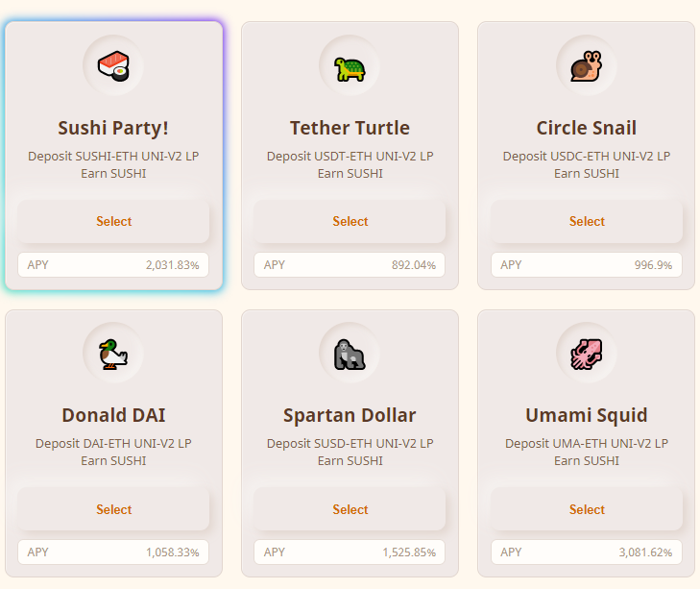Click the Tether Turtle APY 892.04% box

pyautogui.click(x=350, y=265)
